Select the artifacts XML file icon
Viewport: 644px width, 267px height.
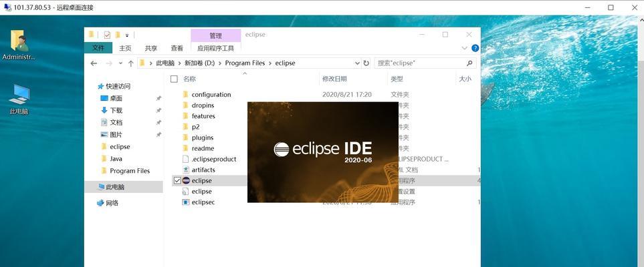click(x=185, y=170)
